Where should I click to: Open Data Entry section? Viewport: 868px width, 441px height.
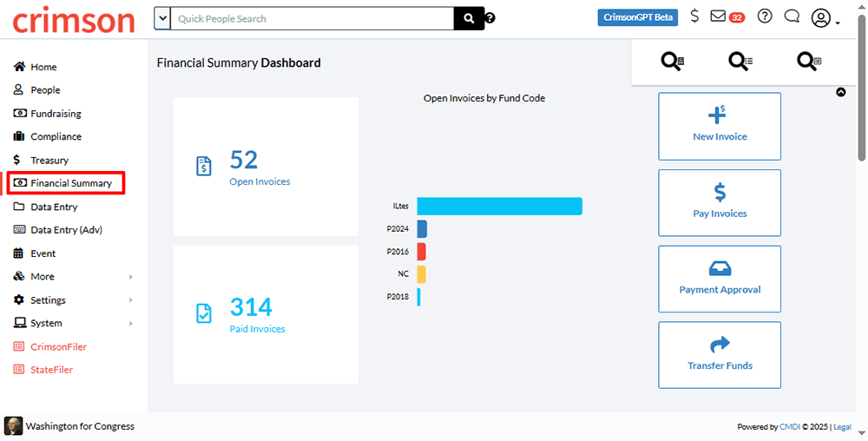pos(54,207)
